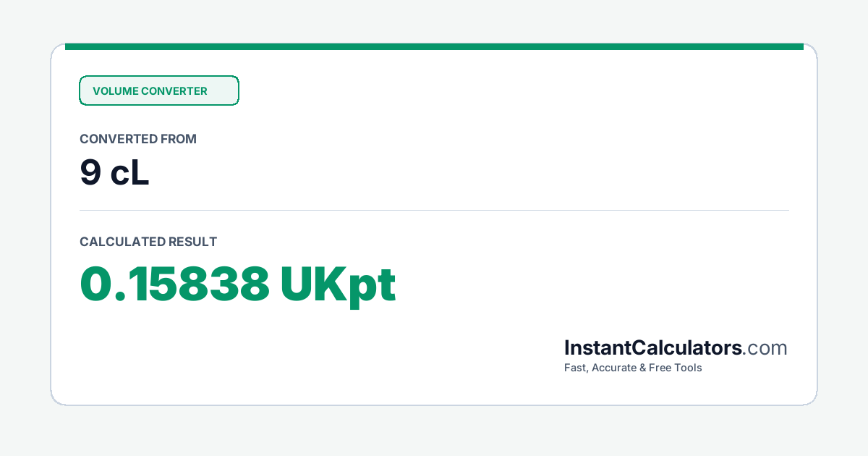The image size is (868, 456).
Task: Click the 0.15838 UKpt result
Action: 238,284
